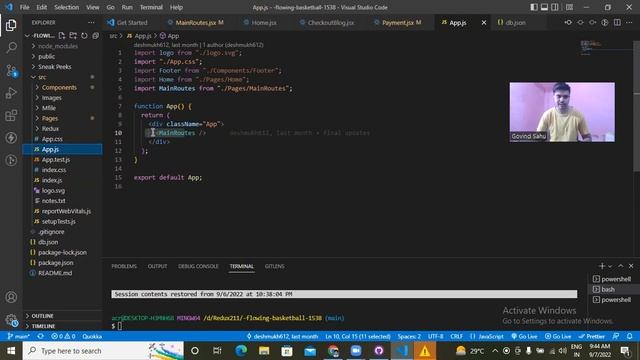Refresh the Explorer file tree
This screenshot has width=640, height=360.
coord(84,36)
